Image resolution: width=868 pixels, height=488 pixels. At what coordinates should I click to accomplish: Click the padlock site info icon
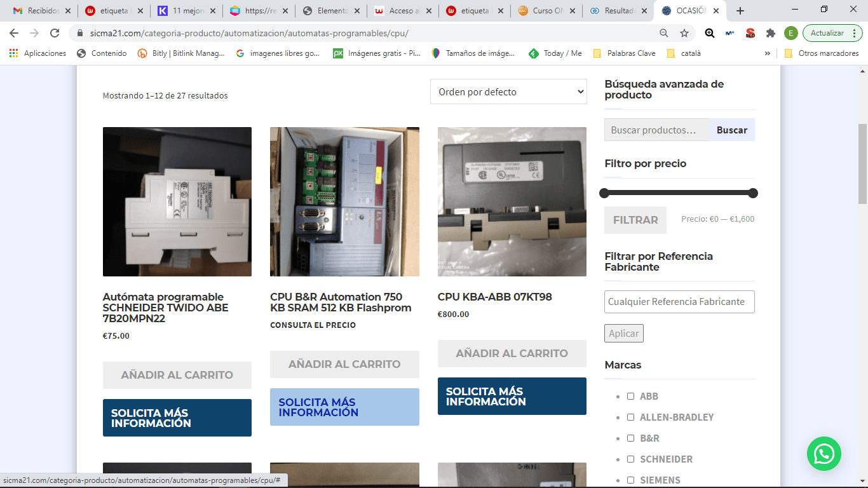80,33
